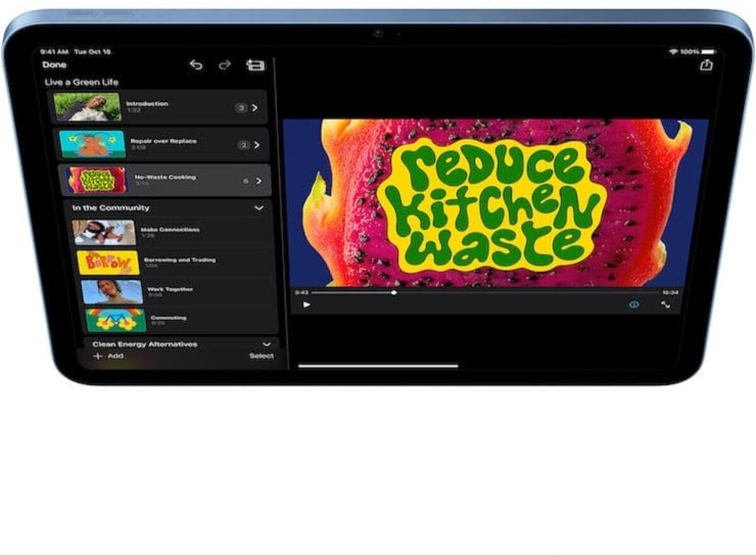756x555 pixels.
Task: Select the Make Connections thumbnail
Action: [103, 232]
